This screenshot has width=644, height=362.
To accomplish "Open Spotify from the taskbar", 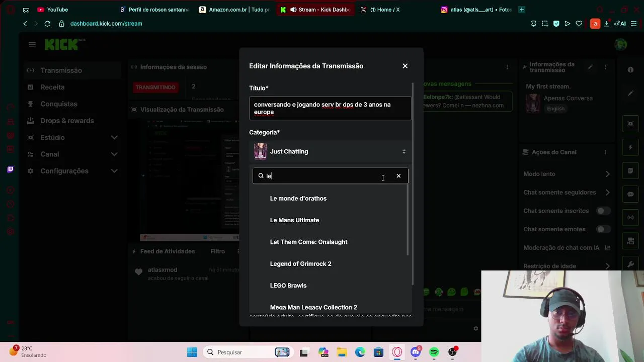I will pyautogui.click(x=434, y=352).
